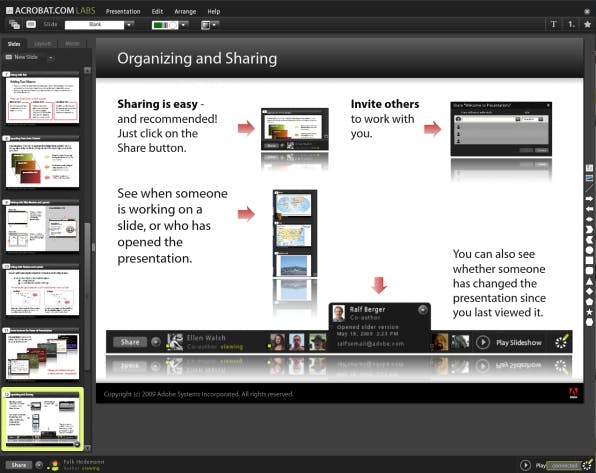Viewport: 596px width, 473px height.
Task: Click the duplicate slides icon in toolbar
Action: pos(14,25)
